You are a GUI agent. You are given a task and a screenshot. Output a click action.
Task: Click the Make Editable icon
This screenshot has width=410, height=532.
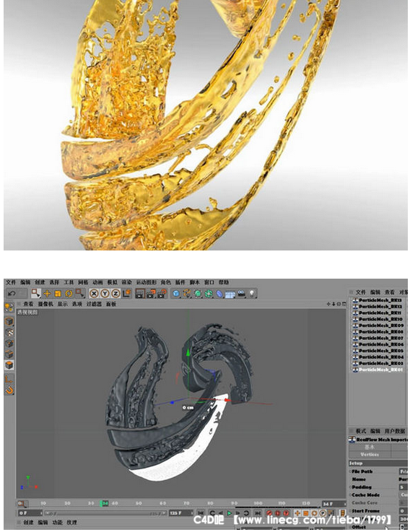click(x=9, y=308)
